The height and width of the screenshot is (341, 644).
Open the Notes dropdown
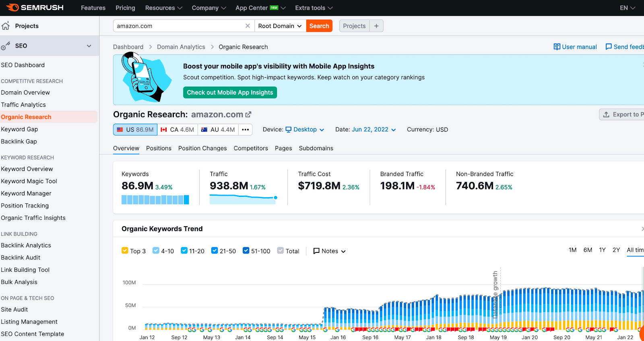point(330,251)
